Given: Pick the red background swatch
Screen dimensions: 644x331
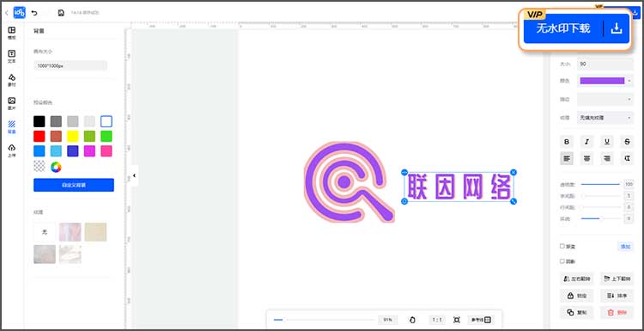Looking at the screenshot, I should pyautogui.click(x=39, y=136).
